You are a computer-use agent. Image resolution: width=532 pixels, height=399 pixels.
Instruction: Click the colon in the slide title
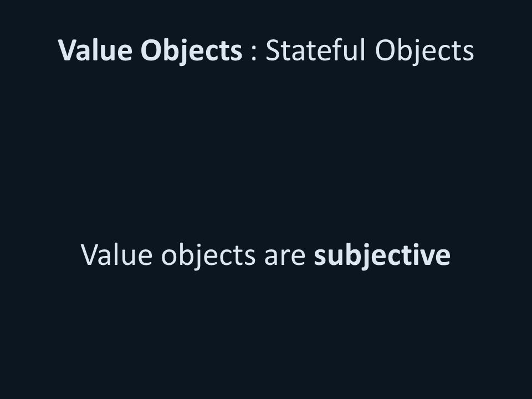click(254, 54)
